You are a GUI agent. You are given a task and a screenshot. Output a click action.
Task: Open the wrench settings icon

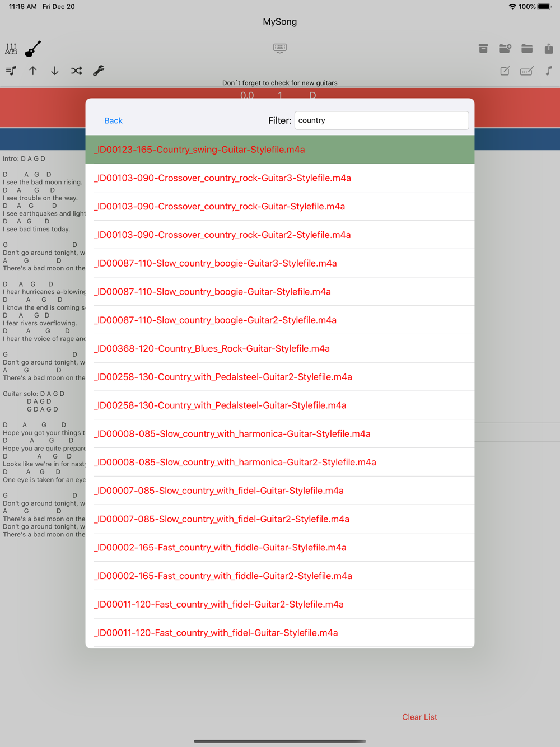click(99, 71)
